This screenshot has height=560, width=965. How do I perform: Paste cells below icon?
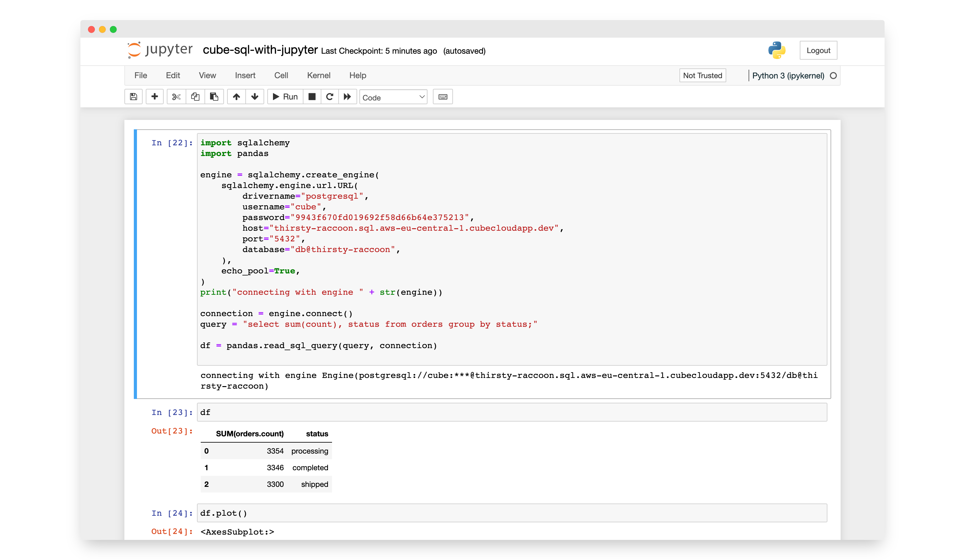pos(214,97)
